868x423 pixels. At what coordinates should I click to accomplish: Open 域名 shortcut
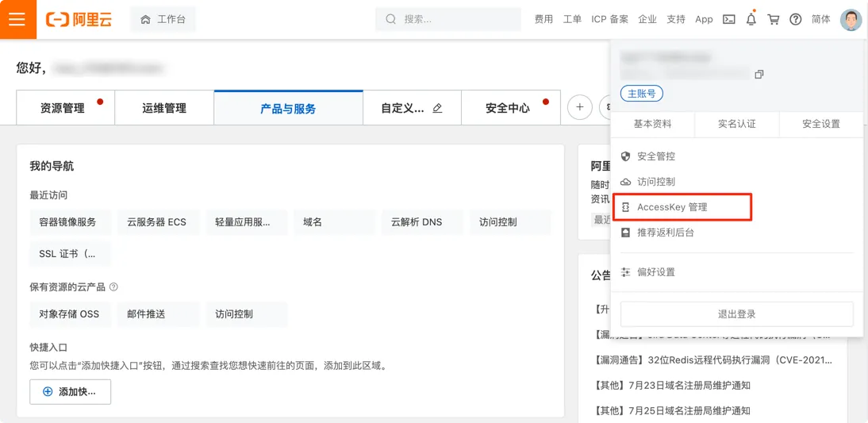pyautogui.click(x=334, y=222)
